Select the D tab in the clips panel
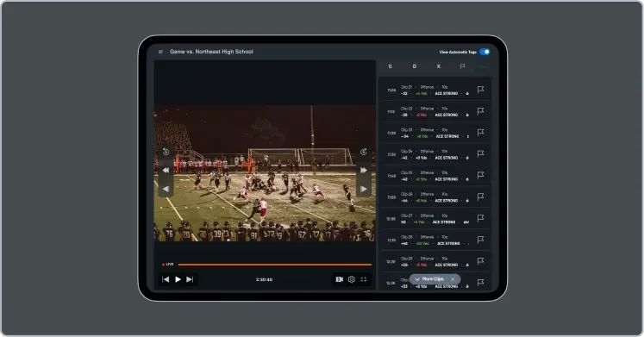 click(415, 66)
